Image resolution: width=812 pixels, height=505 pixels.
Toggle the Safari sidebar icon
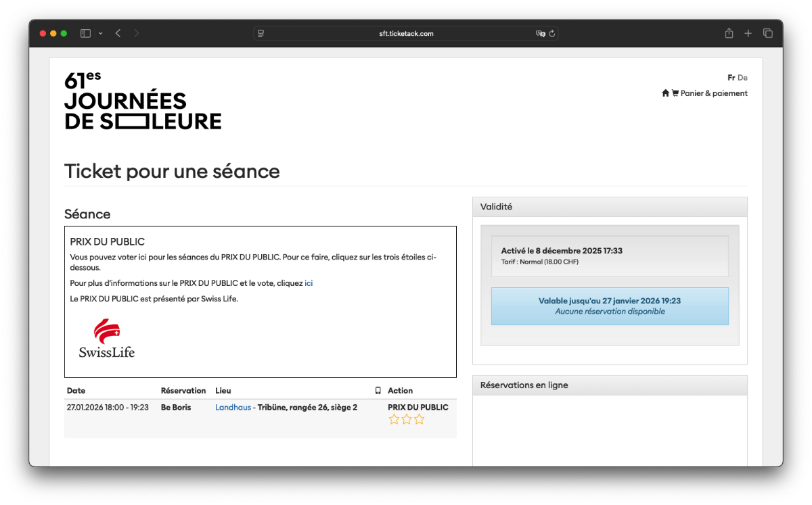point(85,32)
